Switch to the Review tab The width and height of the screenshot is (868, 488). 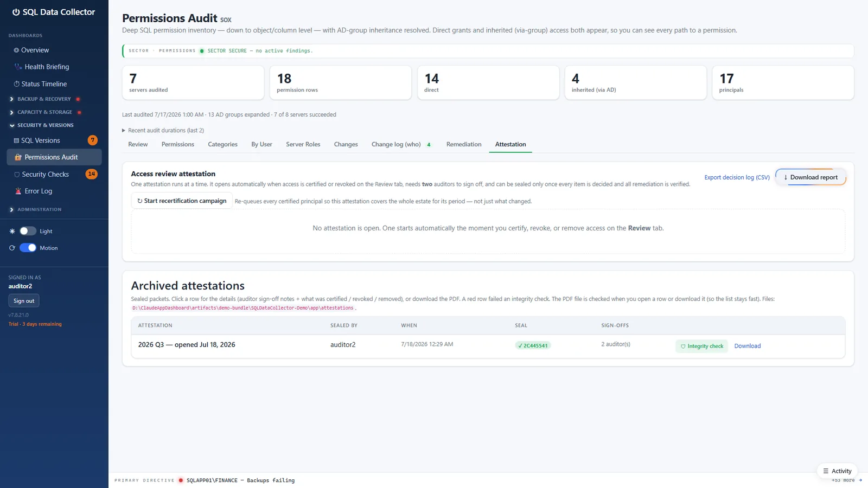pyautogui.click(x=138, y=144)
